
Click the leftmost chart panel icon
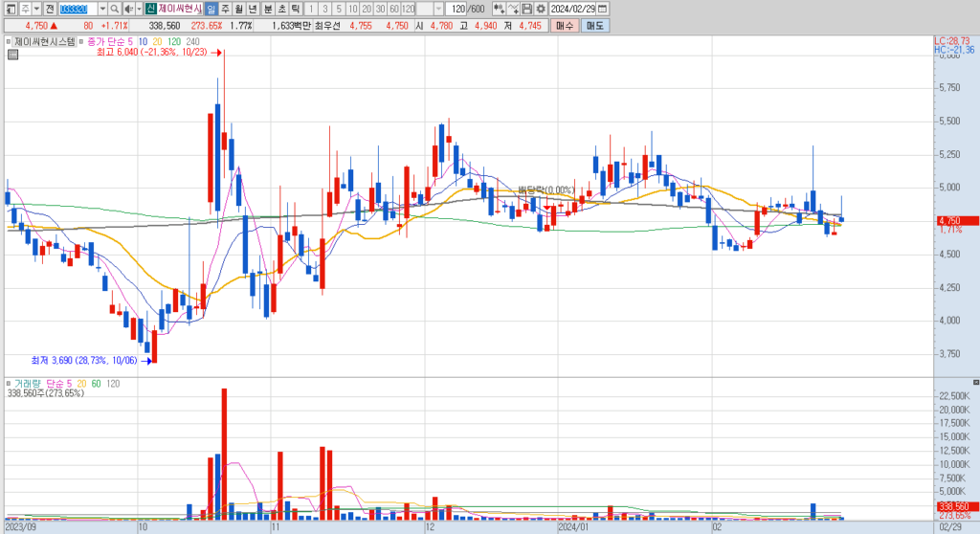pos(11,9)
